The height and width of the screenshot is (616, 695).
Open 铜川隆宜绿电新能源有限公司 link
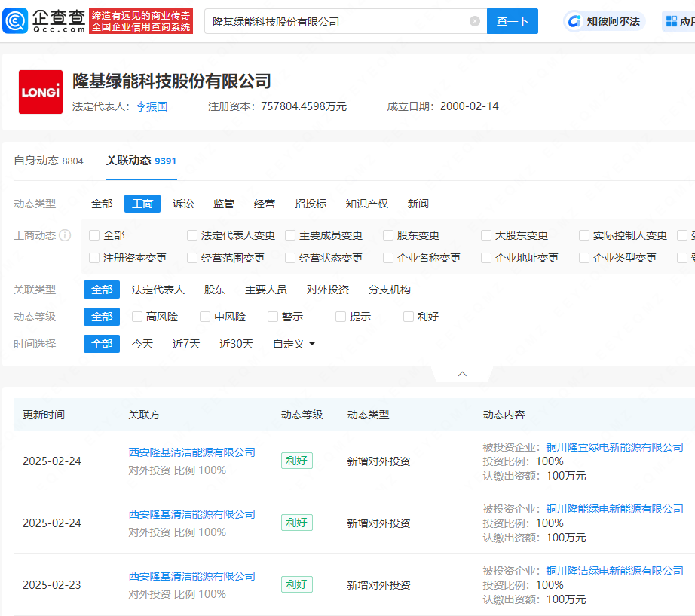point(615,447)
